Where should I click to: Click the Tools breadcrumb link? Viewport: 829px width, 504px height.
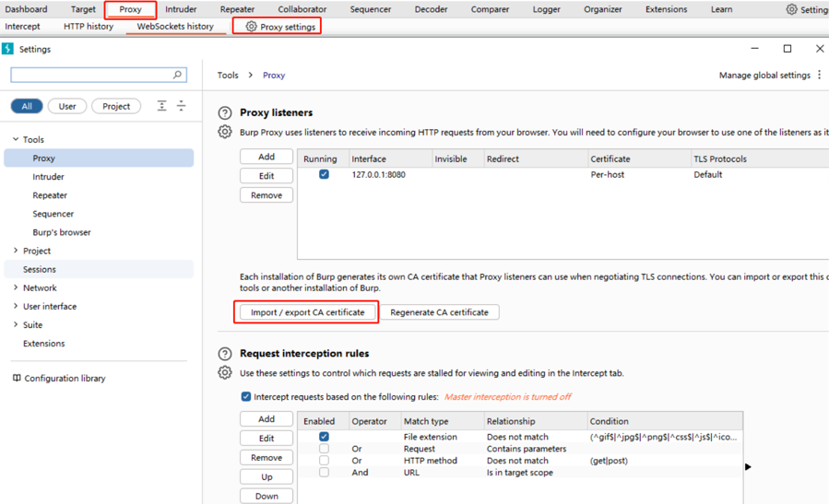pyautogui.click(x=228, y=75)
